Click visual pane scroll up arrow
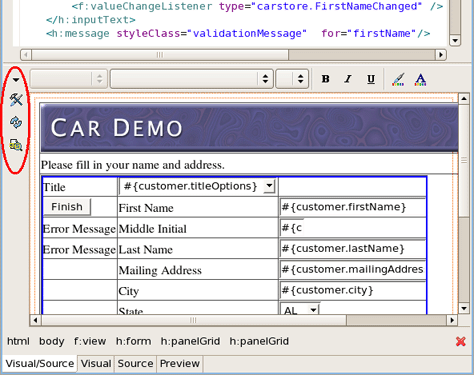Viewport: 474px width, 375px height. coord(464,99)
